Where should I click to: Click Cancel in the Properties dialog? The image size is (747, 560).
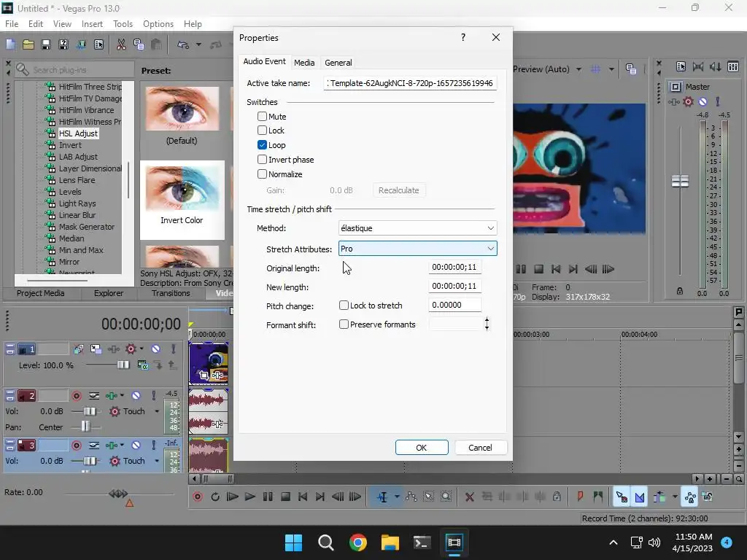480,448
